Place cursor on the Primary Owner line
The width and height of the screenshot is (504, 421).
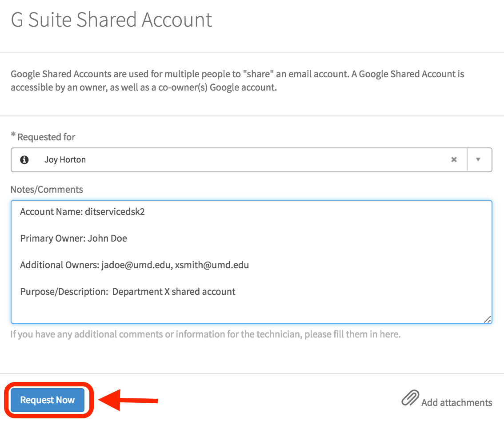point(74,238)
